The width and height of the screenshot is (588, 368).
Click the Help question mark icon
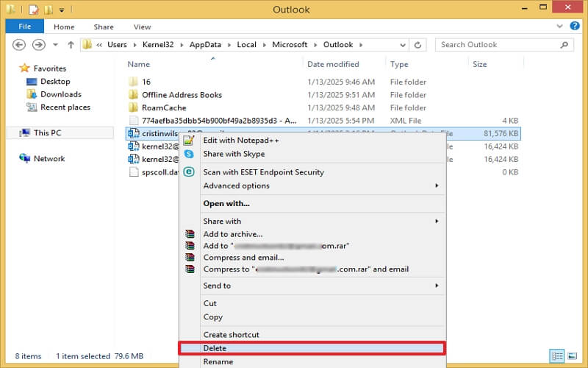[575, 26]
